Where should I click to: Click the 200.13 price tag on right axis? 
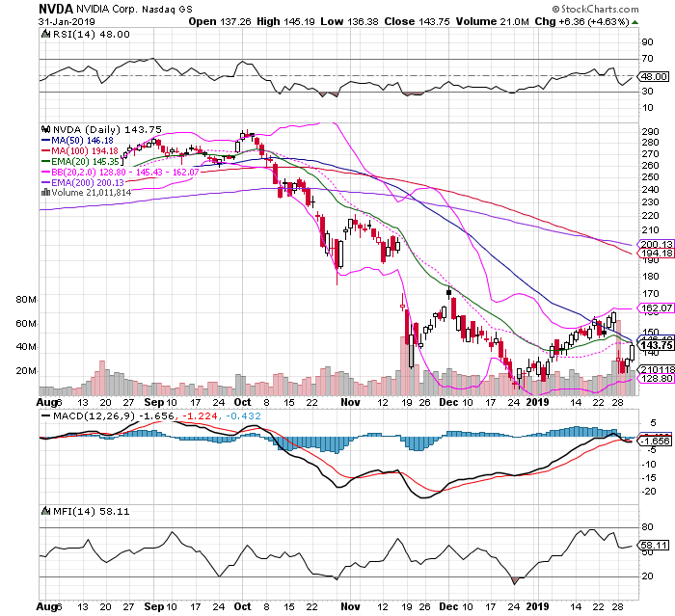655,244
